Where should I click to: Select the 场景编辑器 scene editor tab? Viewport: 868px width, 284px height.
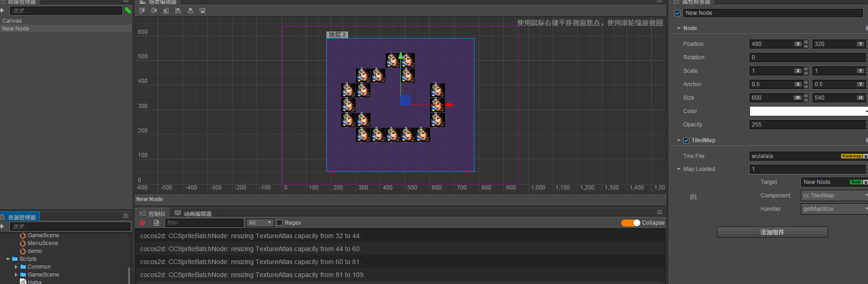coord(158,2)
